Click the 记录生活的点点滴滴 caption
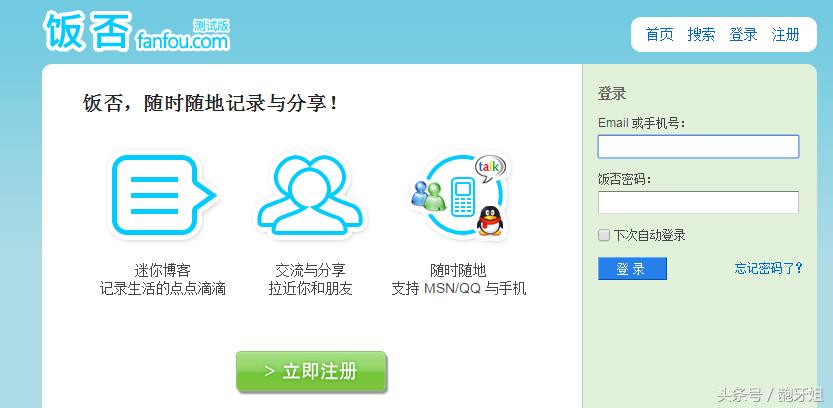833x408 pixels. (163, 288)
